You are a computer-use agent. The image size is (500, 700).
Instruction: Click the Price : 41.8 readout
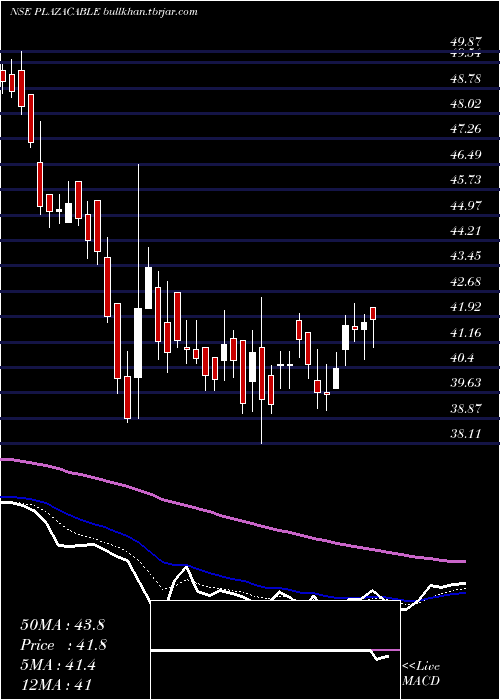coord(63,645)
